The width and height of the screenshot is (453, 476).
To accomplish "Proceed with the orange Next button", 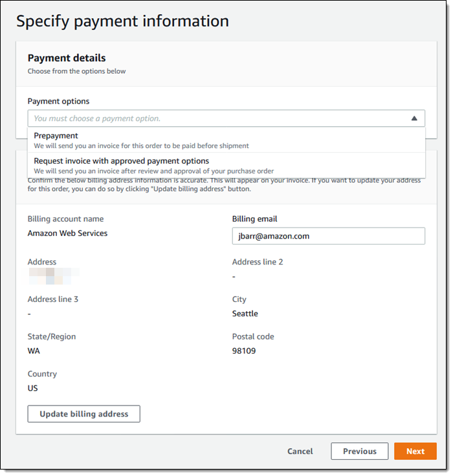I will [x=415, y=451].
